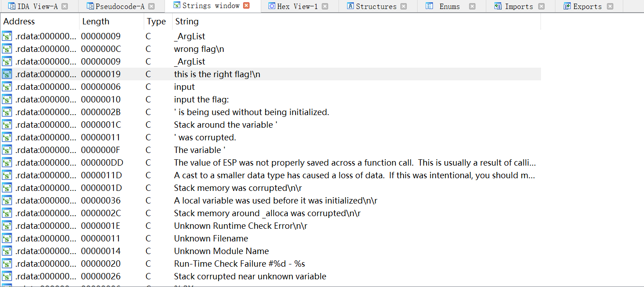Click the Imports tab icon
The image size is (644, 287).
[x=498, y=6]
